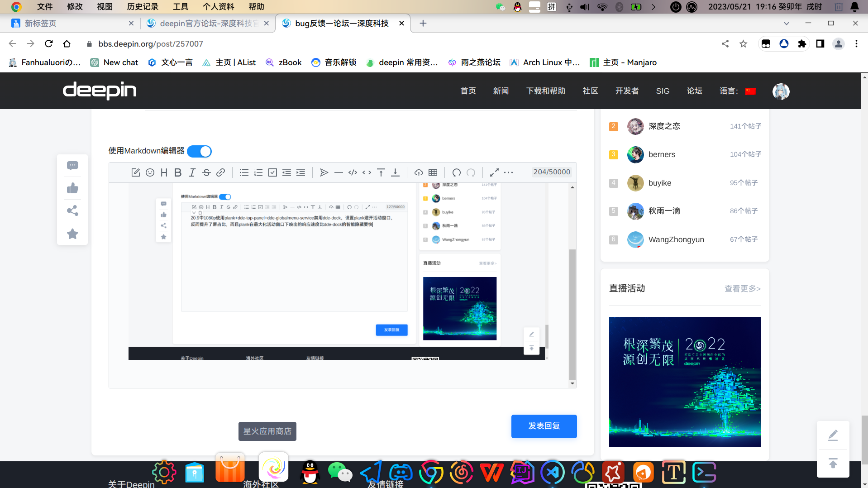
Task: Apply bold formatting in the editor
Action: coord(178,172)
